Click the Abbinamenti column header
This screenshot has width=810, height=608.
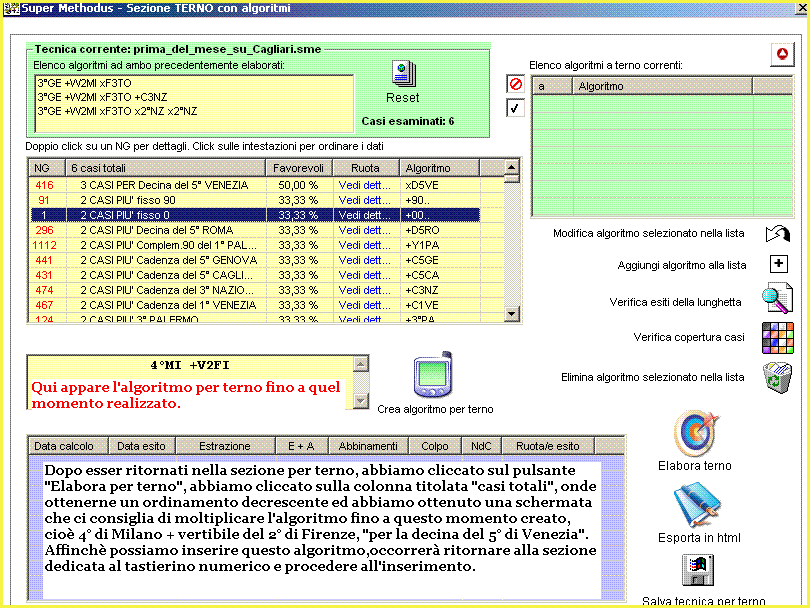(x=368, y=446)
